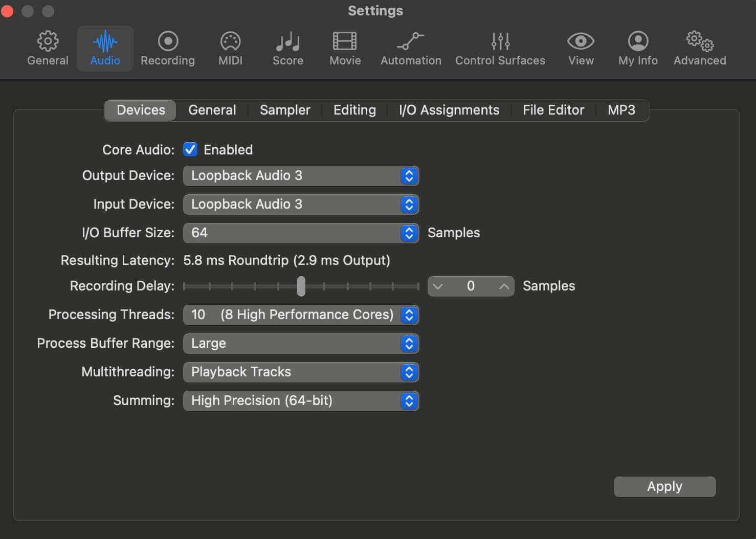Switch to the I/O Assignments tab

tap(449, 110)
